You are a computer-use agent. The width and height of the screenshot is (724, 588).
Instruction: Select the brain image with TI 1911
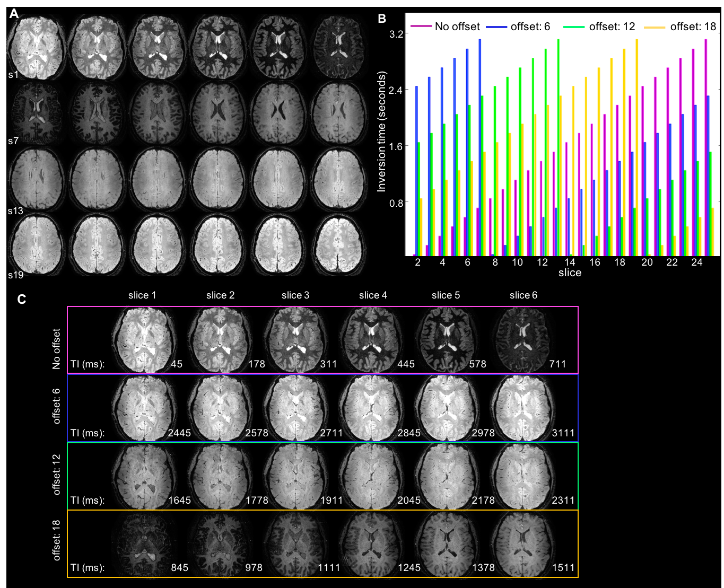[295, 476]
